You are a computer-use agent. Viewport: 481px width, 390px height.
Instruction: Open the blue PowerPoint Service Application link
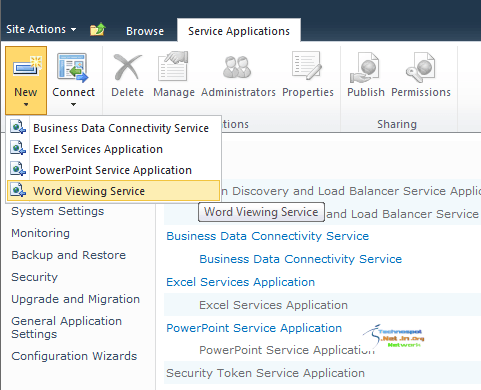tap(254, 328)
